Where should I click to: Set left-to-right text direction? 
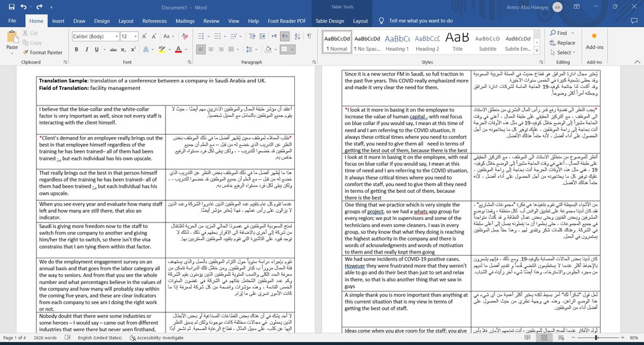coord(274,36)
